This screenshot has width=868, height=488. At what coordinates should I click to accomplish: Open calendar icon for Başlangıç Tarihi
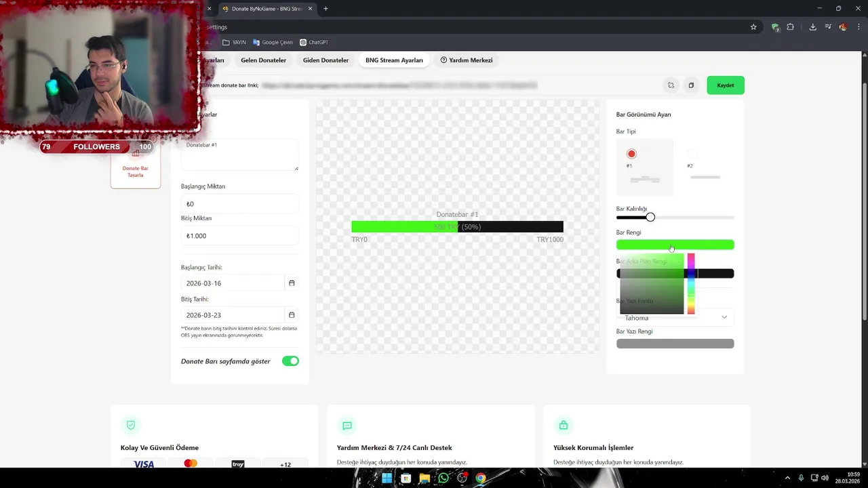click(x=292, y=283)
